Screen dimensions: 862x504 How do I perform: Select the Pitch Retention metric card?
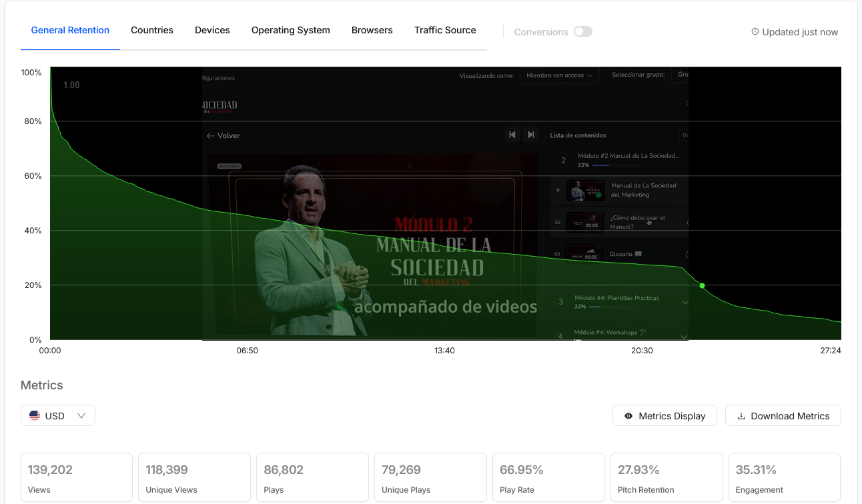[x=667, y=477]
